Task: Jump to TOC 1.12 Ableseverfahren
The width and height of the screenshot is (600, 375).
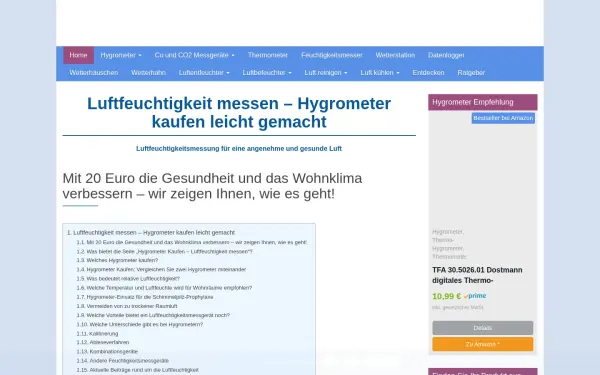Action: click(x=103, y=342)
